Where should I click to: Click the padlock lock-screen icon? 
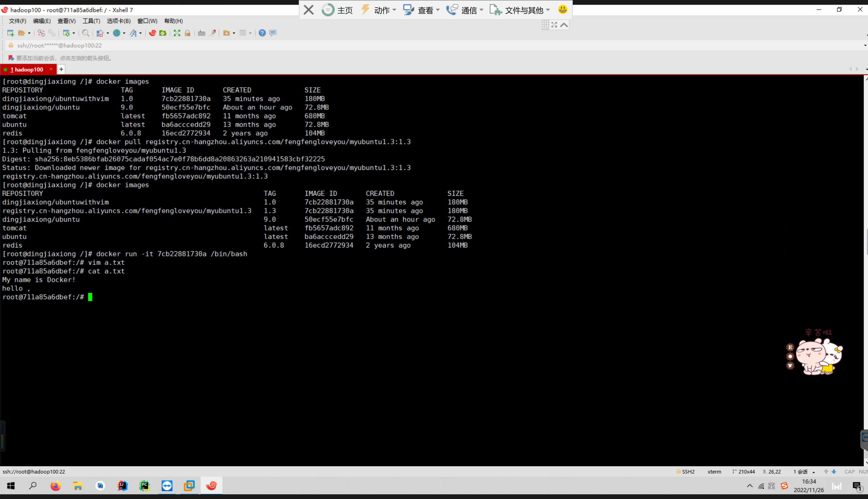click(188, 33)
